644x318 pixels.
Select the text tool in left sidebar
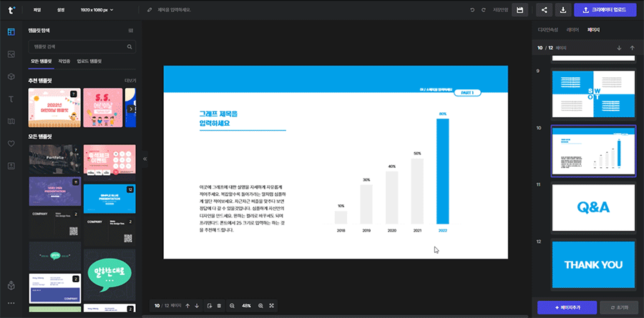pos(11,99)
